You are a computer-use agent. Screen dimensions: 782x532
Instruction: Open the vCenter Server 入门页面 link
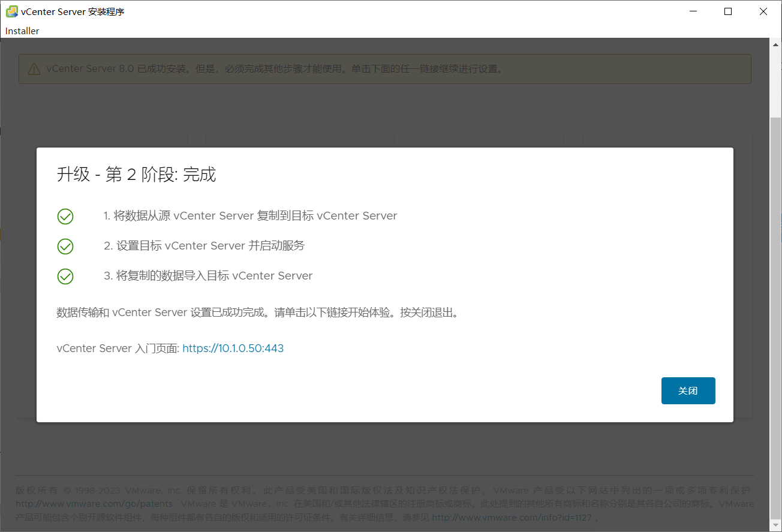pyautogui.click(x=233, y=348)
